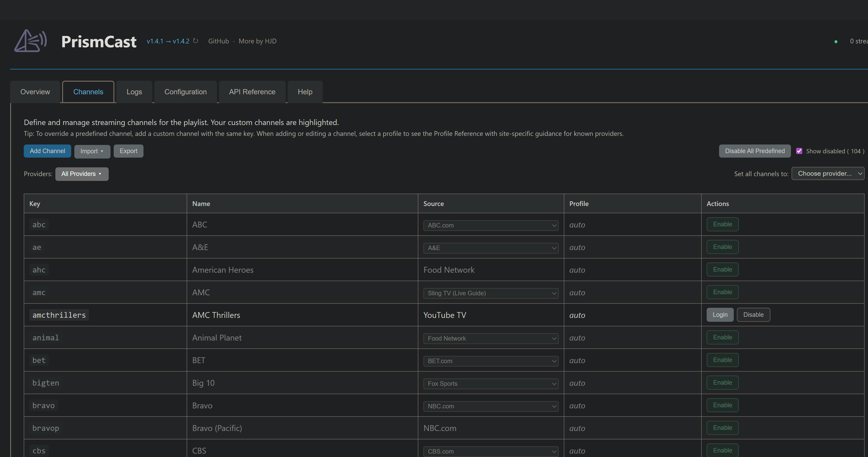Open the Configuration tab
The height and width of the screenshot is (457, 868).
pos(185,92)
